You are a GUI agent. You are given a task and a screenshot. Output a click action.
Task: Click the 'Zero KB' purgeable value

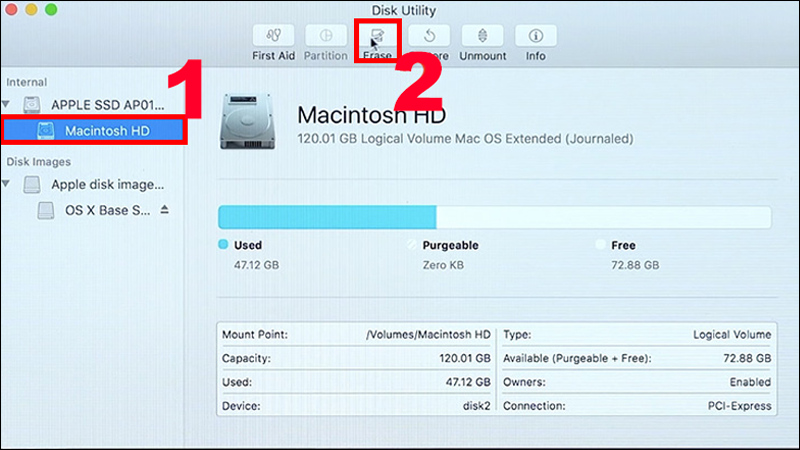pyautogui.click(x=443, y=265)
